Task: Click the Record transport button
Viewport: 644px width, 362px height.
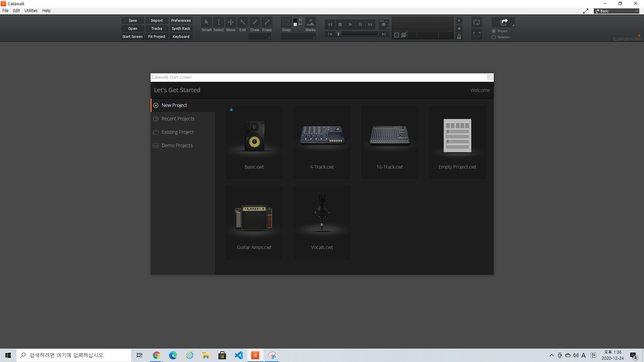Action: click(x=383, y=24)
